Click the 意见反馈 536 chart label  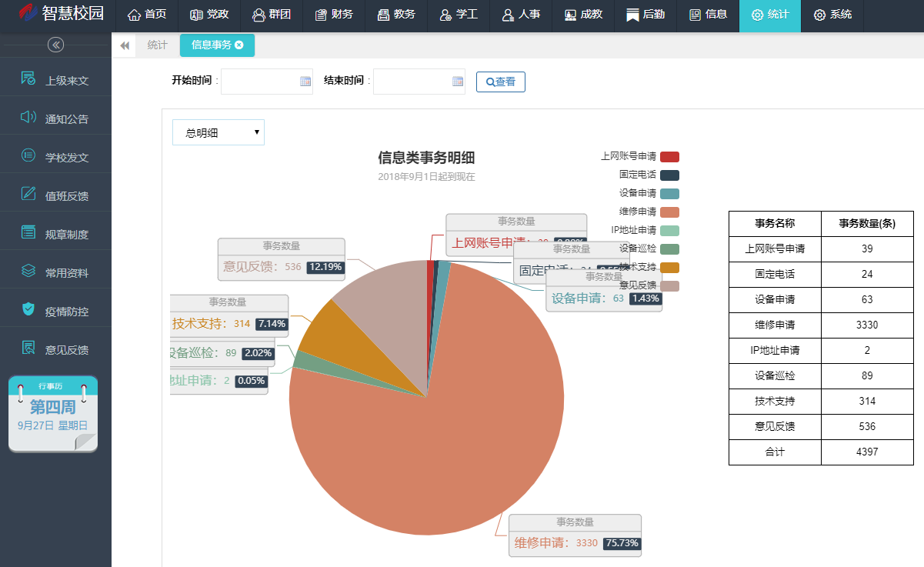(282, 259)
